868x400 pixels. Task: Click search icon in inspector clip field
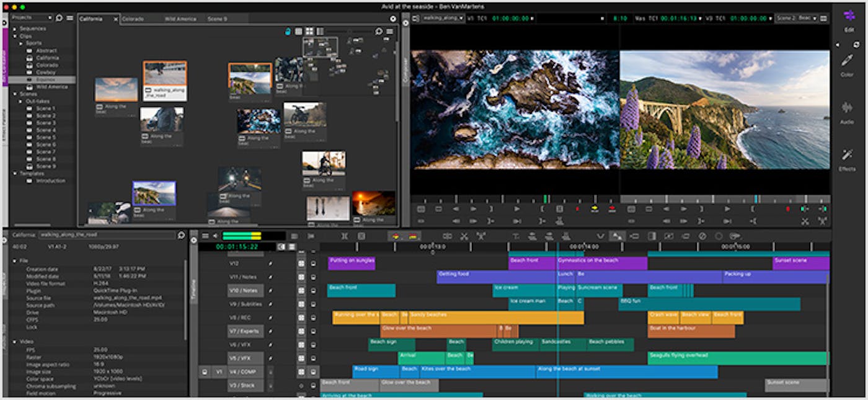pos(181,235)
